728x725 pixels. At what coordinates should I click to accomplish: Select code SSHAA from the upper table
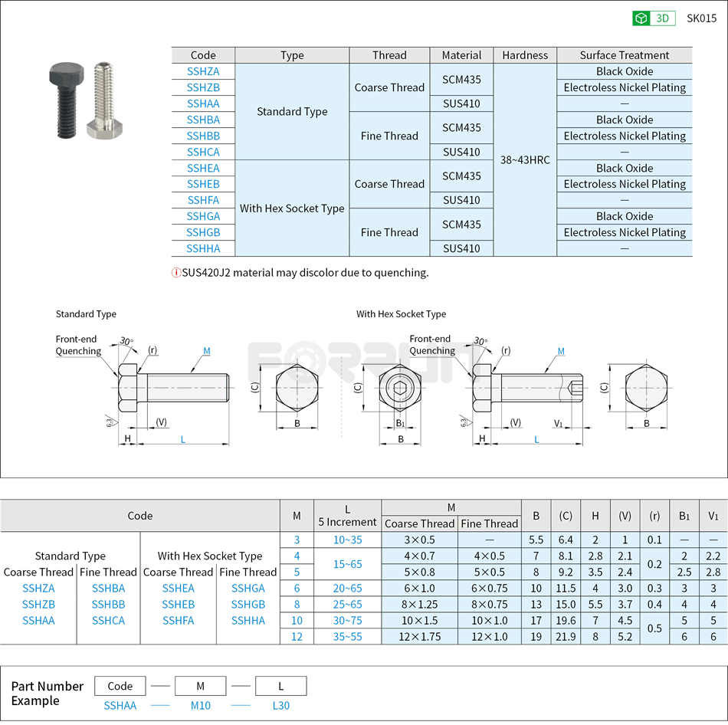(203, 103)
